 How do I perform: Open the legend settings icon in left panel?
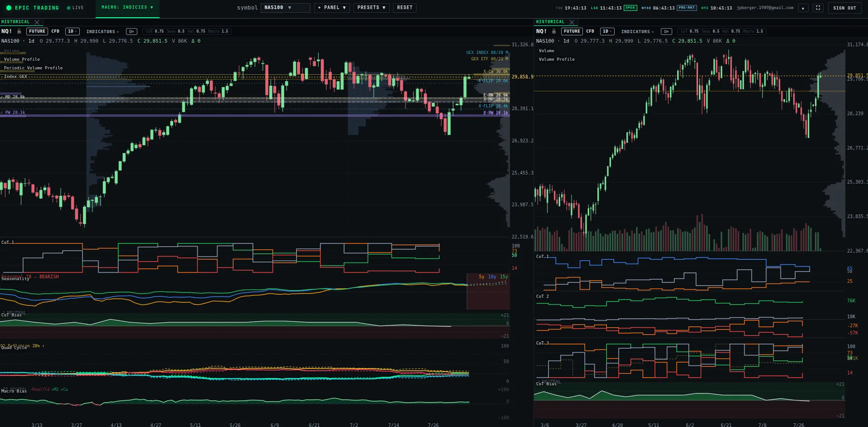131,31
